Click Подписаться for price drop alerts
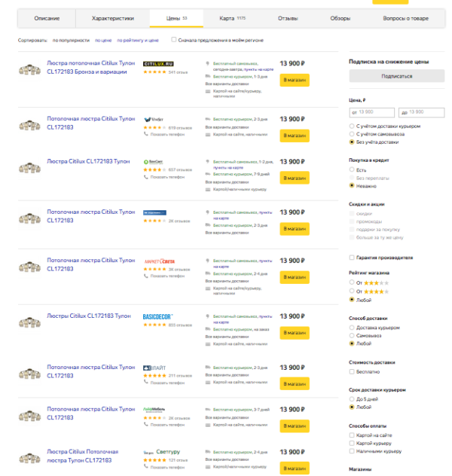This screenshot has height=476, width=452. [397, 76]
